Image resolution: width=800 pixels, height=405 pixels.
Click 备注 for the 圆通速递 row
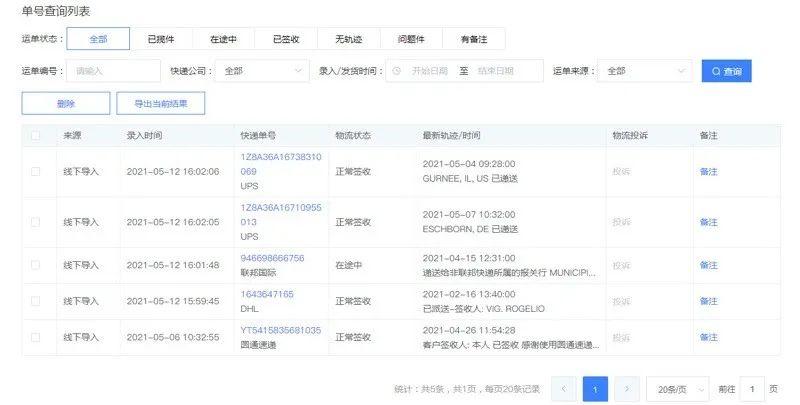[709, 337]
